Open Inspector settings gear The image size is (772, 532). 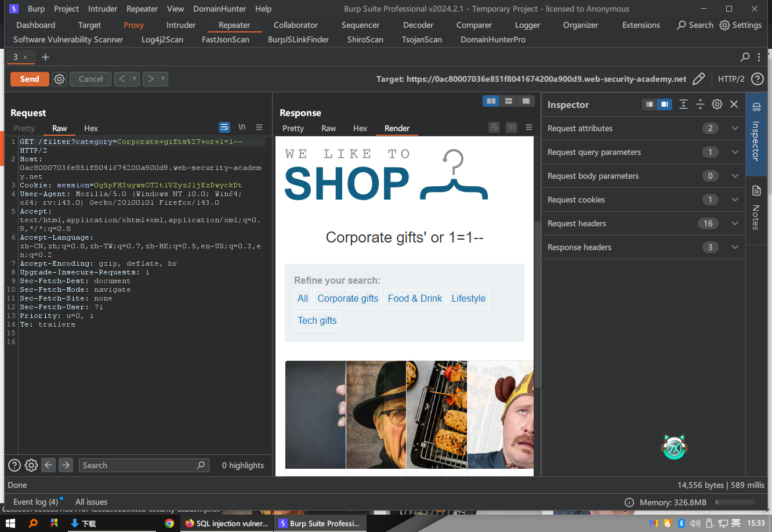pyautogui.click(x=717, y=104)
